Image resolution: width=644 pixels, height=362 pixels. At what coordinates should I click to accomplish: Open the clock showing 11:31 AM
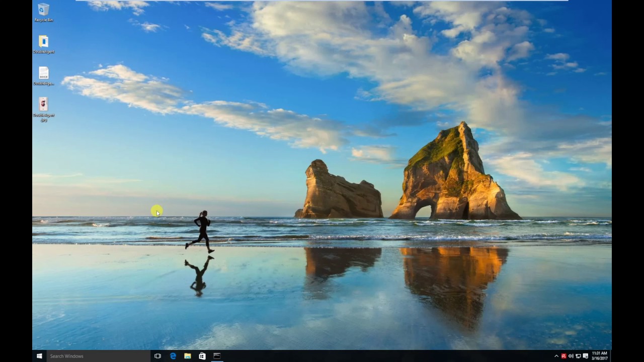coord(599,356)
